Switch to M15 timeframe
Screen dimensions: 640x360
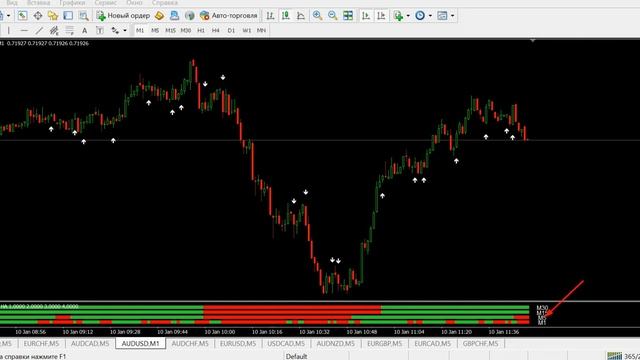pos(170,31)
